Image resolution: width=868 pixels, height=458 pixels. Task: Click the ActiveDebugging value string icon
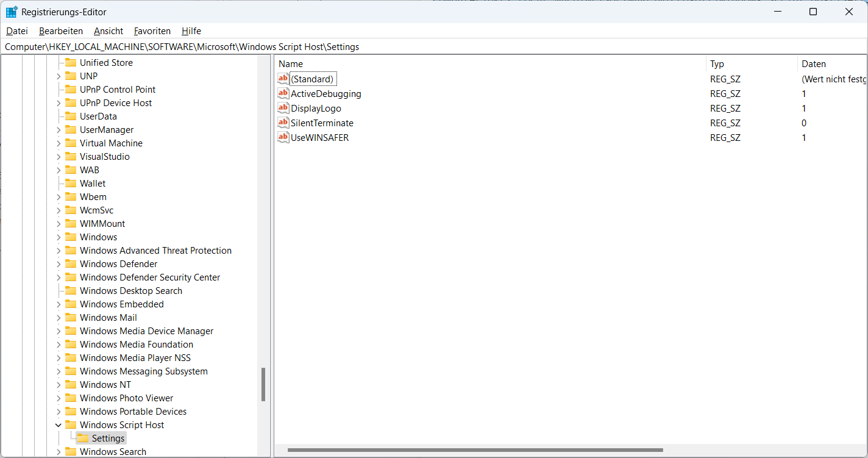283,93
